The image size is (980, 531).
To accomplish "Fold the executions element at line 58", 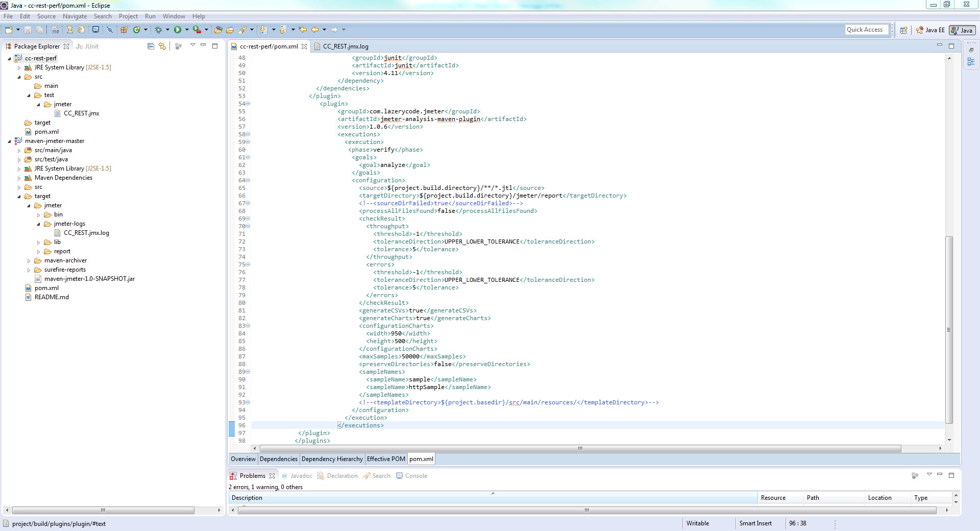I will (x=248, y=134).
